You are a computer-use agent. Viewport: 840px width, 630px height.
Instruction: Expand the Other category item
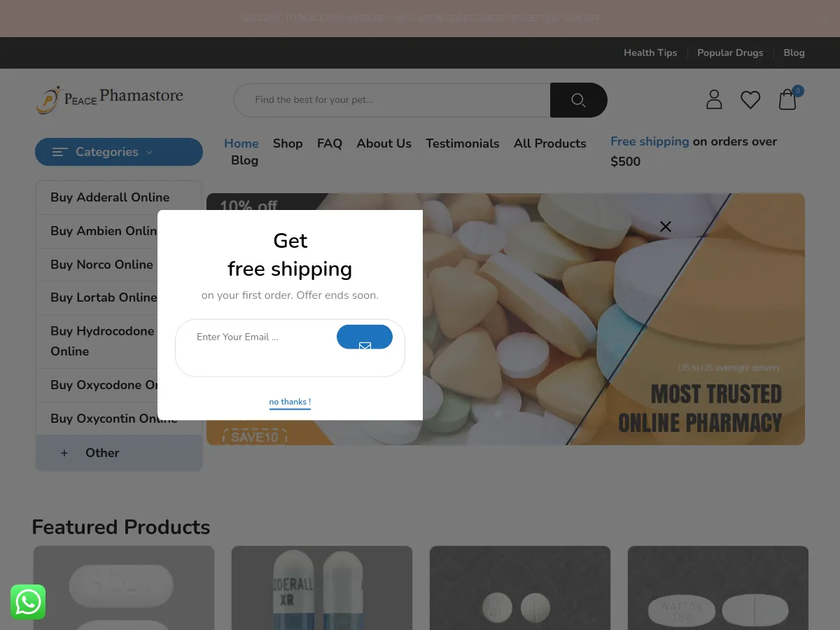(119, 453)
